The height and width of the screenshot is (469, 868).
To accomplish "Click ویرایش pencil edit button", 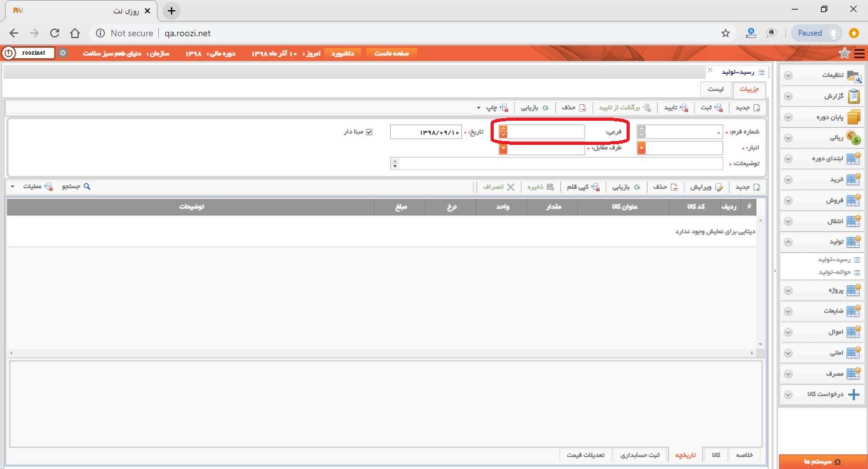I will click(707, 187).
